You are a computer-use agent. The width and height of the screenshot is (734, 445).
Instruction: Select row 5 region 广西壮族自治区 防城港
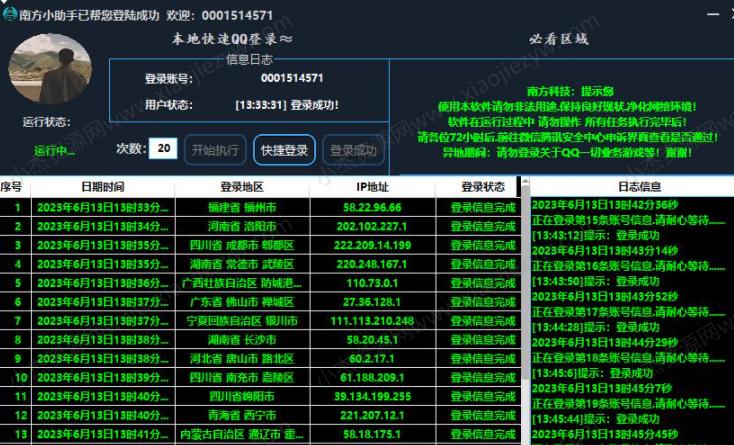(242, 283)
